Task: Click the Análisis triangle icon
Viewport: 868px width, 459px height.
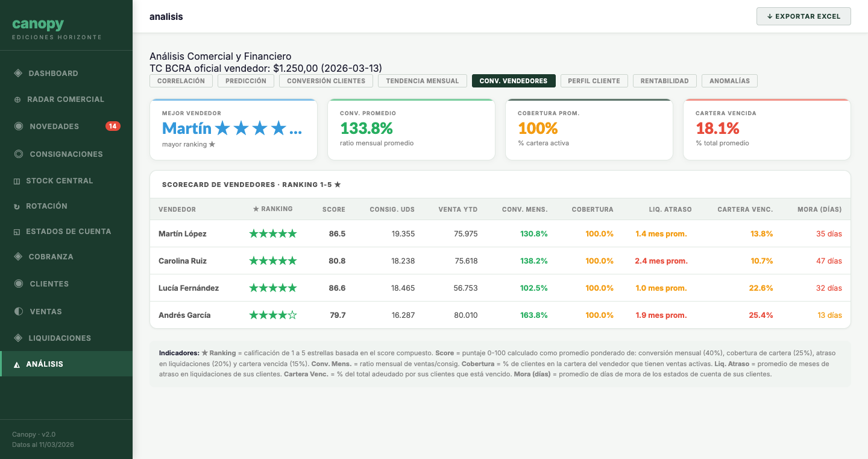Action: point(17,364)
